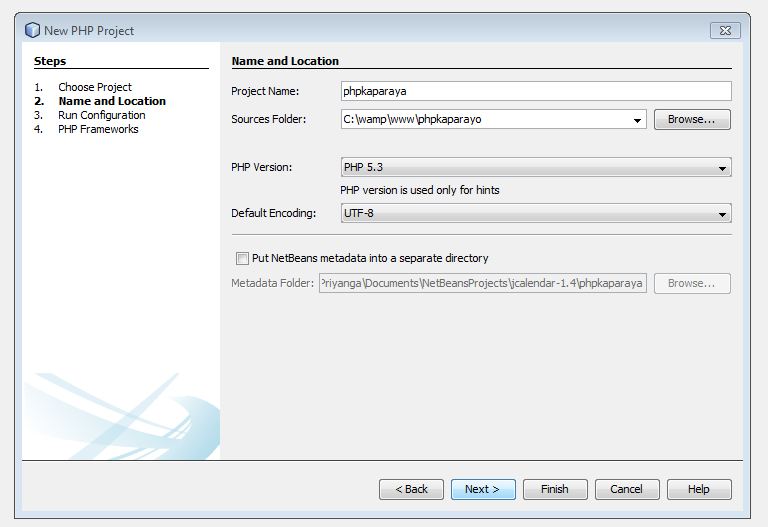Open the PHP Version dropdown
Screen dimensions: 768x527
536,167
